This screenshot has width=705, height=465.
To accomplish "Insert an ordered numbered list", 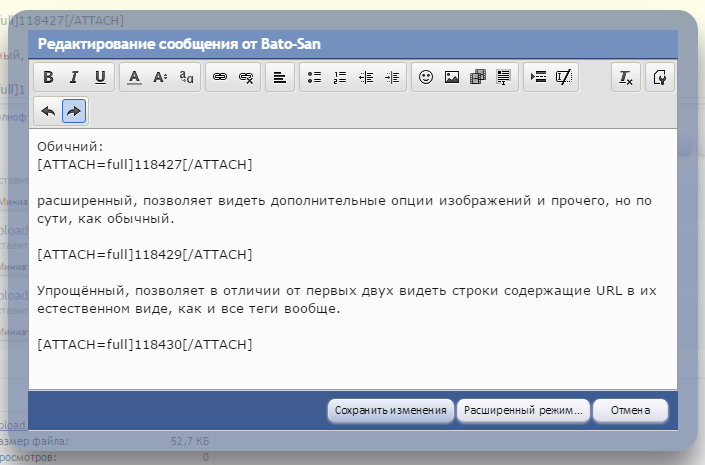I will pos(340,77).
